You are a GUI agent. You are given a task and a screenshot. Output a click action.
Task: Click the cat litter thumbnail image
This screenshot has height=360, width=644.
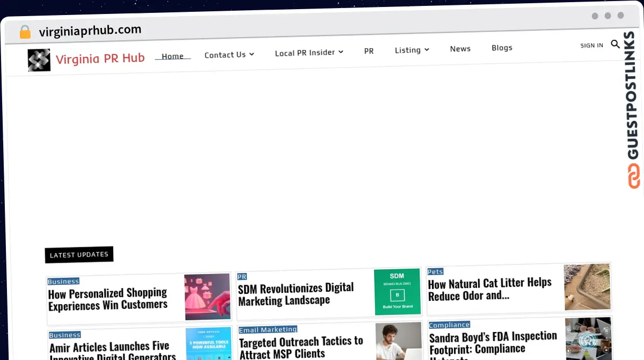[587, 287]
